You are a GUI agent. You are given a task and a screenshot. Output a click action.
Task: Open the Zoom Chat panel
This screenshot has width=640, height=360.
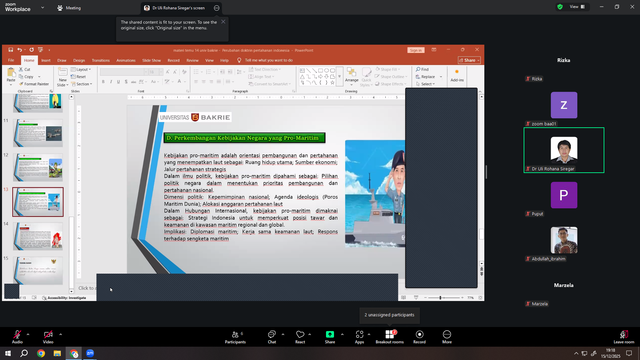coord(272,336)
